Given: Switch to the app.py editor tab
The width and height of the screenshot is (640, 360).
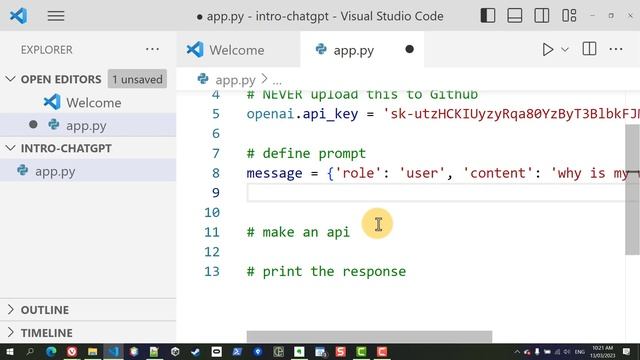Looking at the screenshot, I should pyautogui.click(x=362, y=50).
